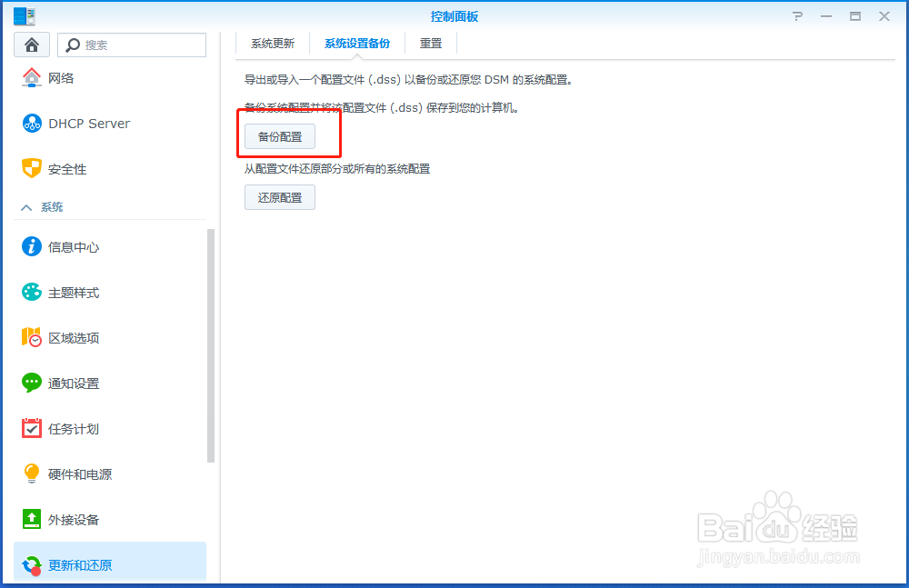909x588 pixels.
Task: Select 外接设备 external devices
Action: click(x=68, y=519)
